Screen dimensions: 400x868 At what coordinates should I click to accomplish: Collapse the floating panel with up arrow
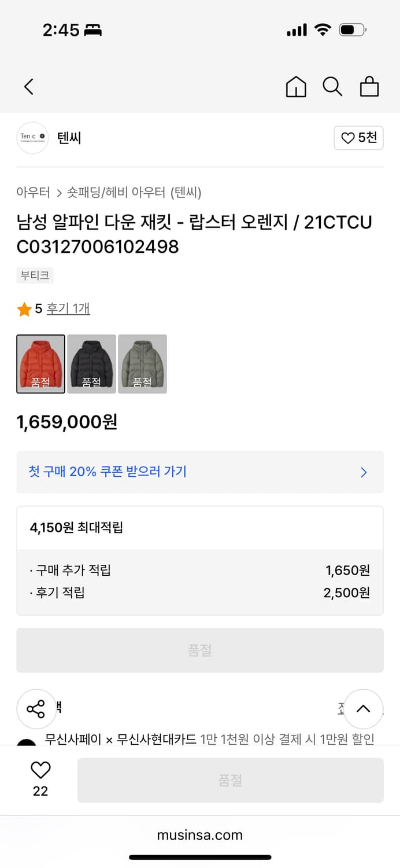tap(364, 709)
